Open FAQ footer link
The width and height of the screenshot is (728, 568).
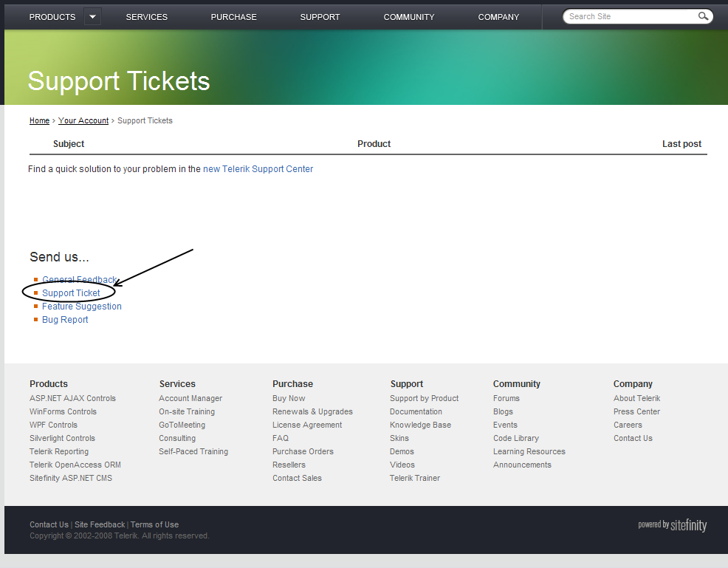(x=281, y=438)
